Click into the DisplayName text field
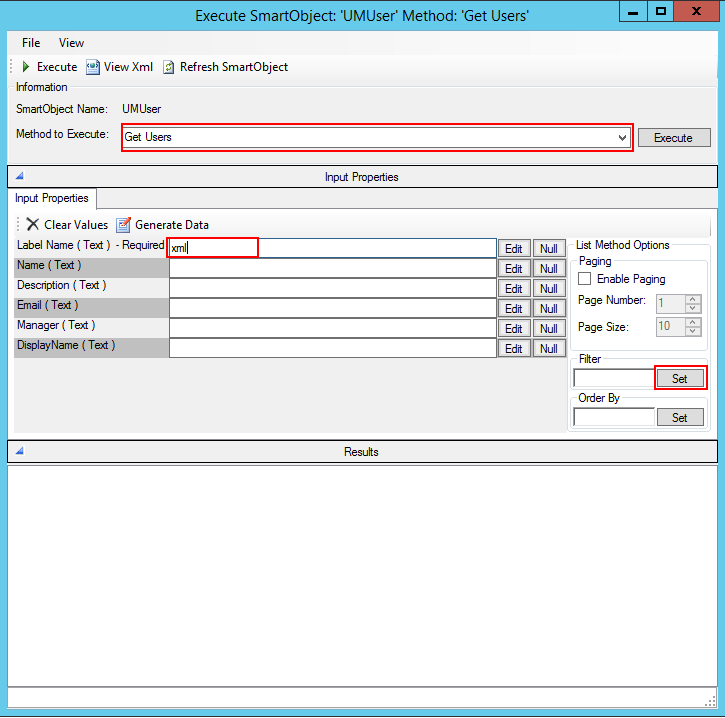725x718 pixels. coord(332,348)
